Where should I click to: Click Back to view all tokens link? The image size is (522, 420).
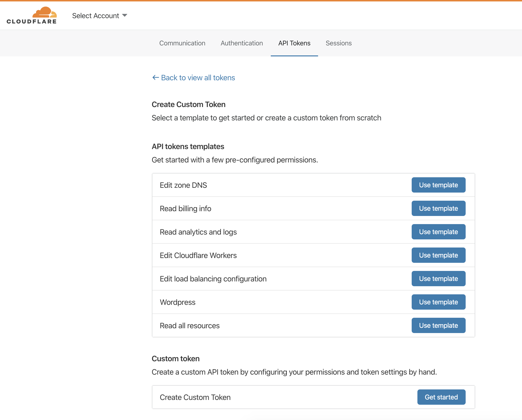pos(194,77)
